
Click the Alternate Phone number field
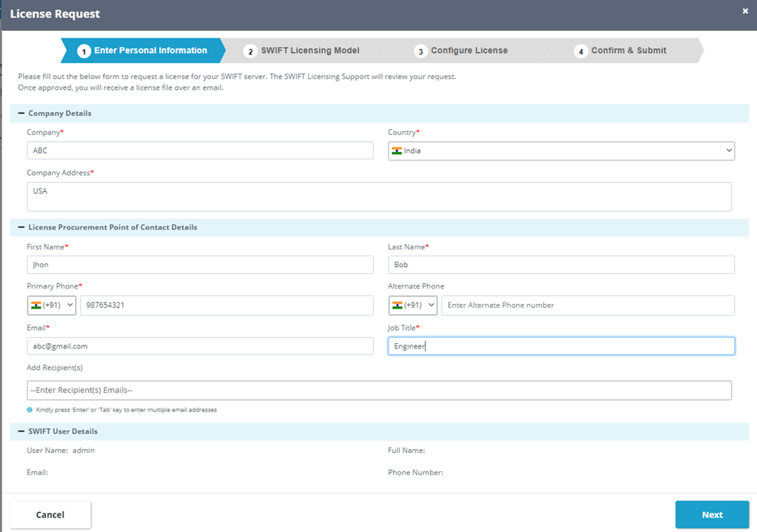588,305
